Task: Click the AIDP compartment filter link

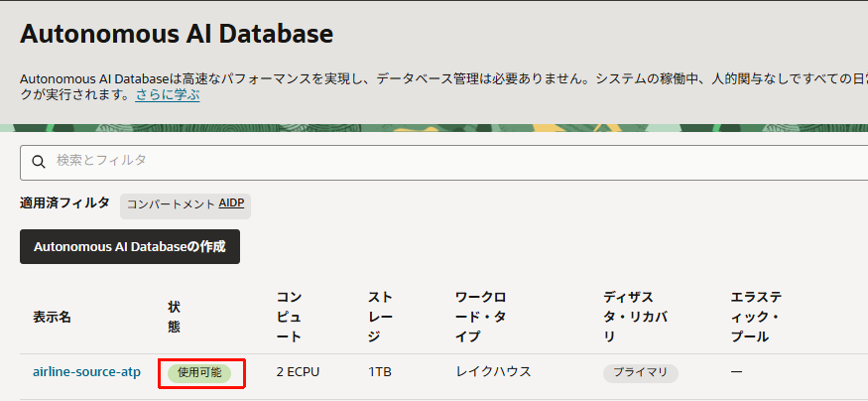Action: (231, 203)
